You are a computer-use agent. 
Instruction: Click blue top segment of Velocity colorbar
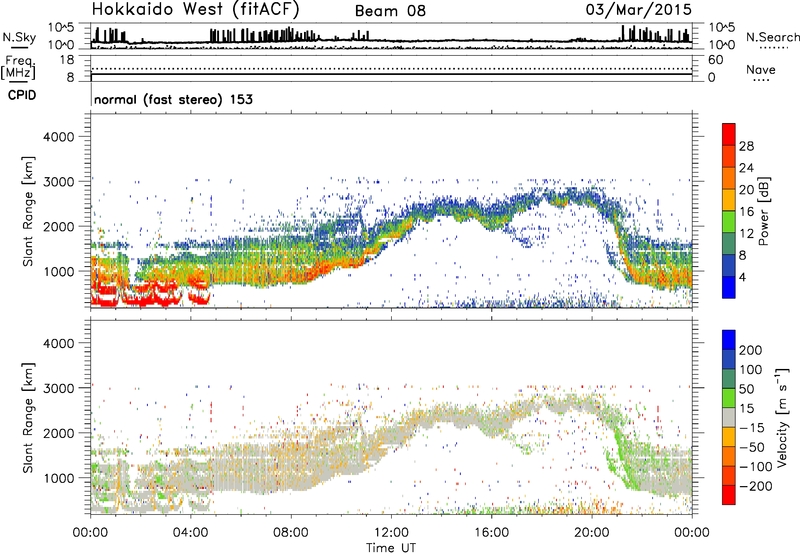[x=729, y=340]
